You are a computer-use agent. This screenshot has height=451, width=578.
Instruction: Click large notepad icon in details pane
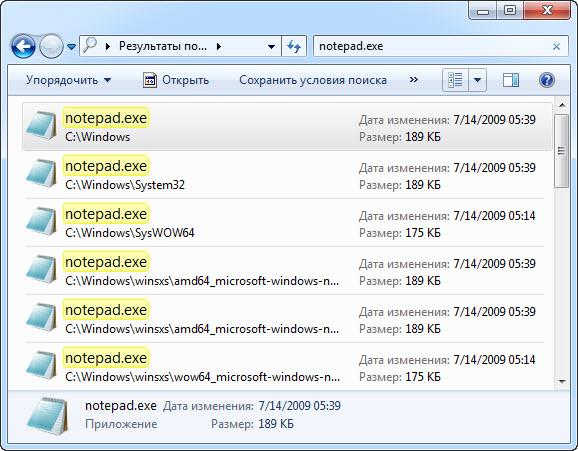[x=48, y=416]
